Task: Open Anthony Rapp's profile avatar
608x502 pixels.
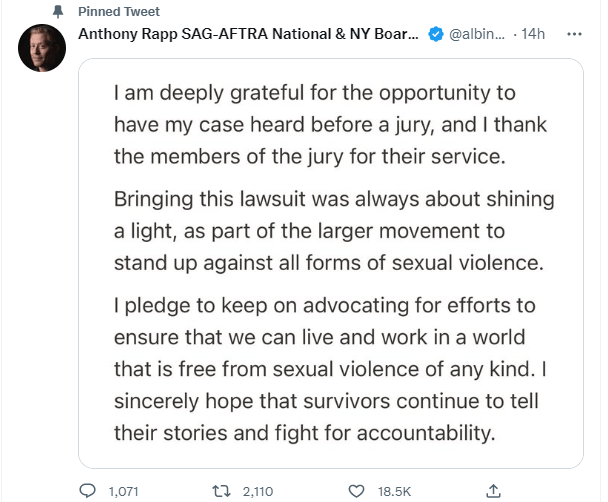Action: coord(42,47)
